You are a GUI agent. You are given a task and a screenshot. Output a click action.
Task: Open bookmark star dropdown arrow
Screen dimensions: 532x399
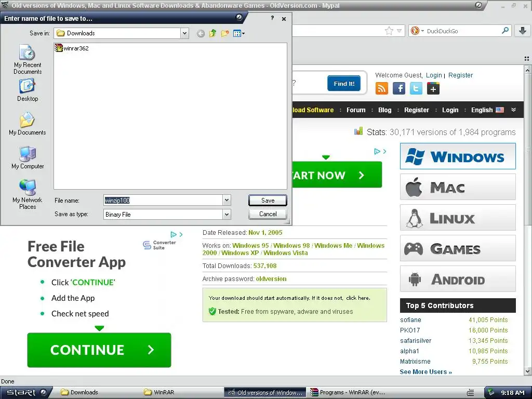pos(399,31)
